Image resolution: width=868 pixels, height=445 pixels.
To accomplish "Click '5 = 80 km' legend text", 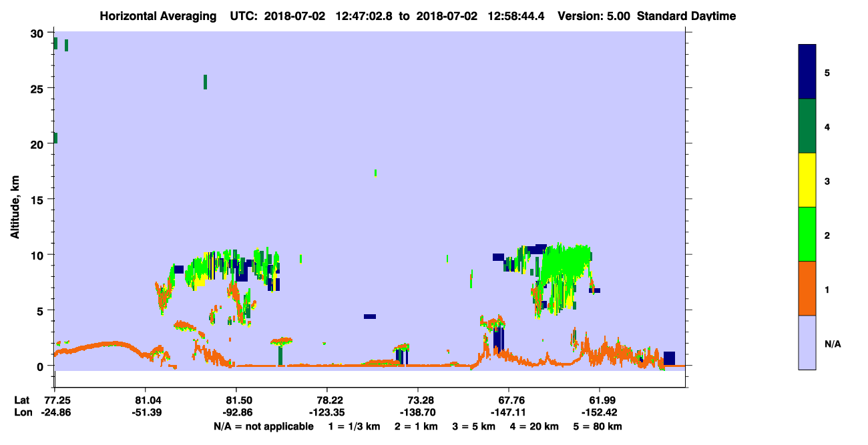I will click(x=598, y=426).
